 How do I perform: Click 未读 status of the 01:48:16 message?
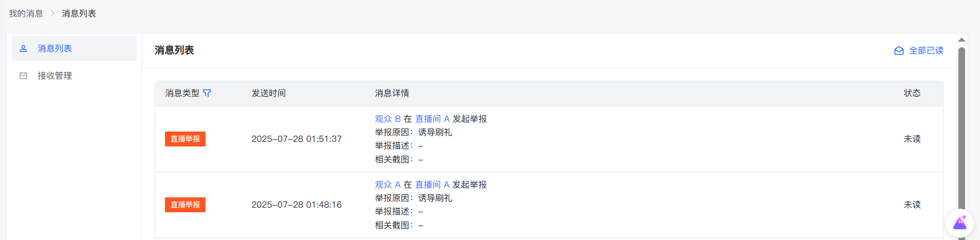(x=912, y=205)
